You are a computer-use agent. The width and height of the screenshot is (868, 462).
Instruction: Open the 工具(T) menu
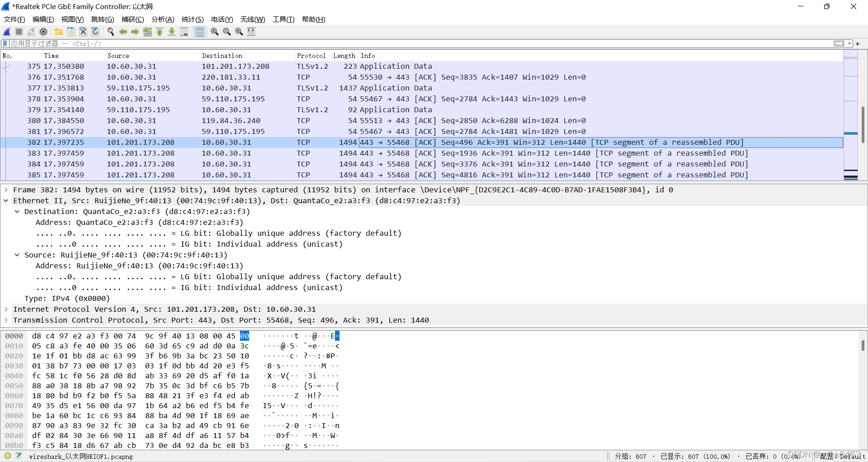point(283,19)
